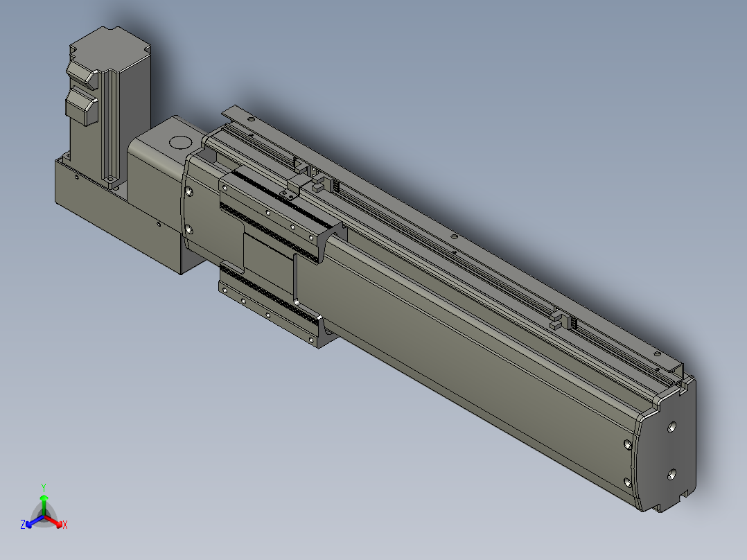Select the tall motor body at top left

click(x=111, y=107)
